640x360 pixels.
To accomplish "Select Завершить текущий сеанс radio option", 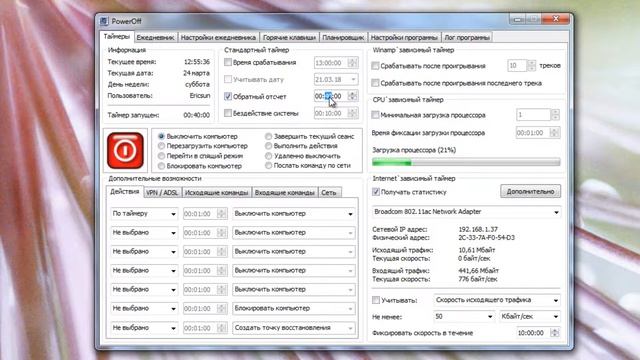I will tap(269, 136).
